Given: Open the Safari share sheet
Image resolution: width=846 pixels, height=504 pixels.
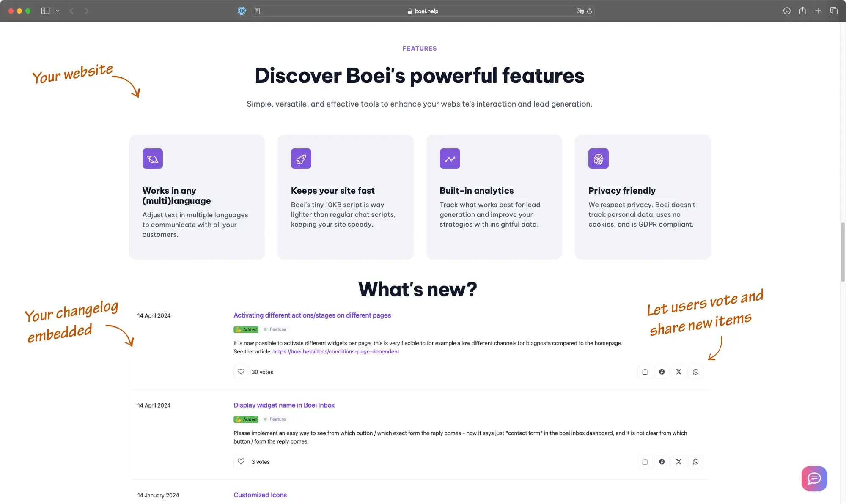Looking at the screenshot, I should pyautogui.click(x=802, y=11).
